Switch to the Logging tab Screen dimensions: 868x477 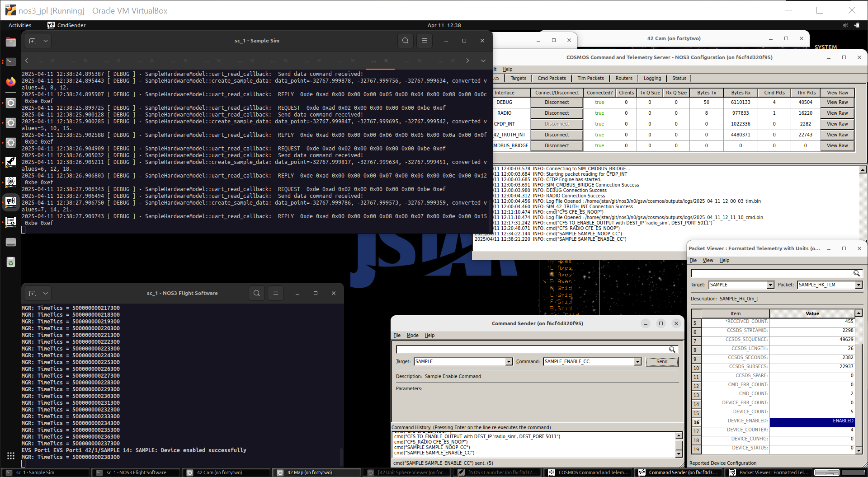652,78
